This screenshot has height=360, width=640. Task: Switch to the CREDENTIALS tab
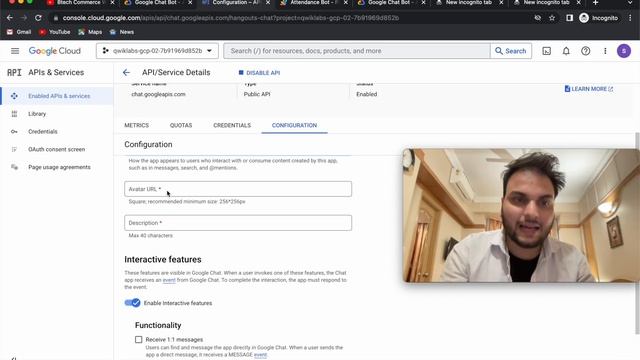[x=232, y=125]
